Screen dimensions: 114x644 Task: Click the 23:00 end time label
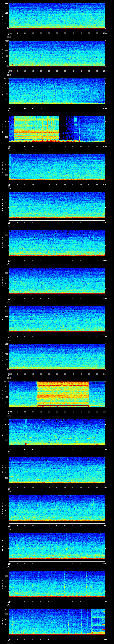point(105,336)
